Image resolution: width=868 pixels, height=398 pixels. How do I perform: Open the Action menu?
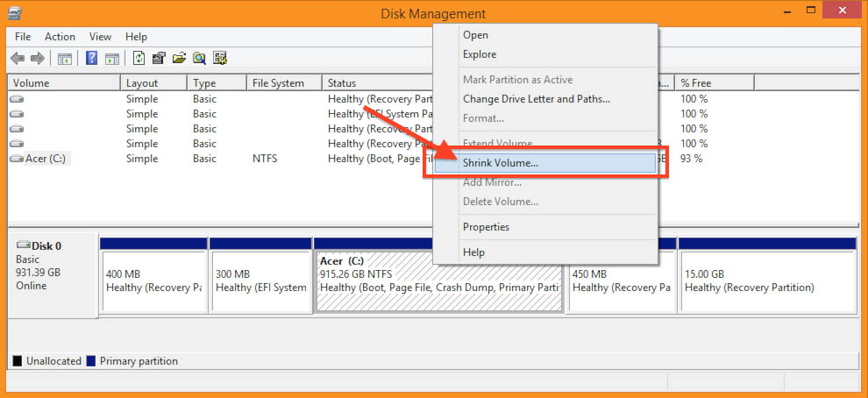click(60, 37)
